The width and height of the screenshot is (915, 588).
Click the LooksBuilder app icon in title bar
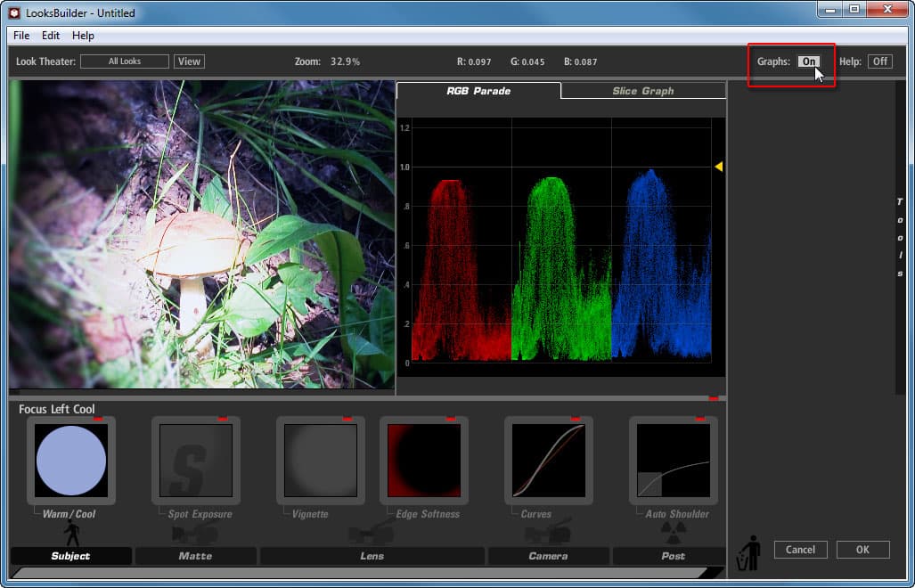14,12
